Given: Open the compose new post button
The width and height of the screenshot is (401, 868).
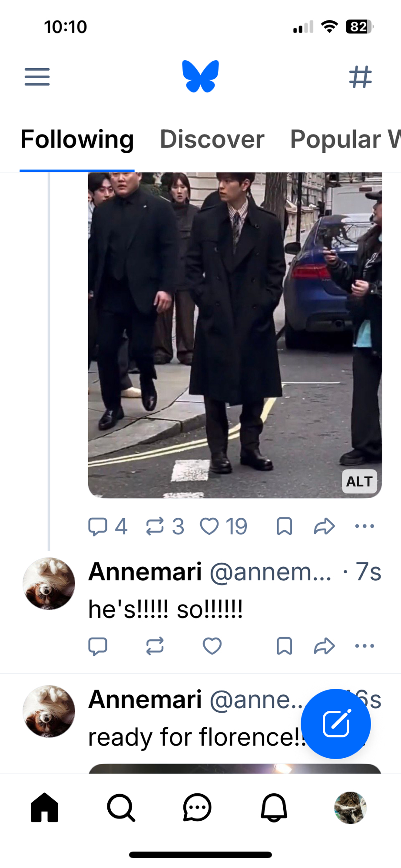Looking at the screenshot, I should point(336,723).
